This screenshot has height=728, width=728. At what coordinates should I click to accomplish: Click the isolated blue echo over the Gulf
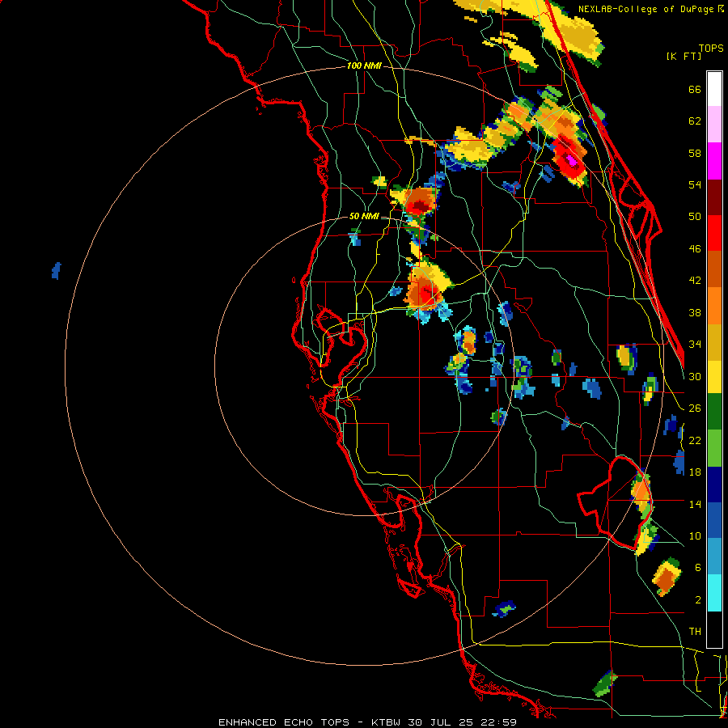[56, 271]
